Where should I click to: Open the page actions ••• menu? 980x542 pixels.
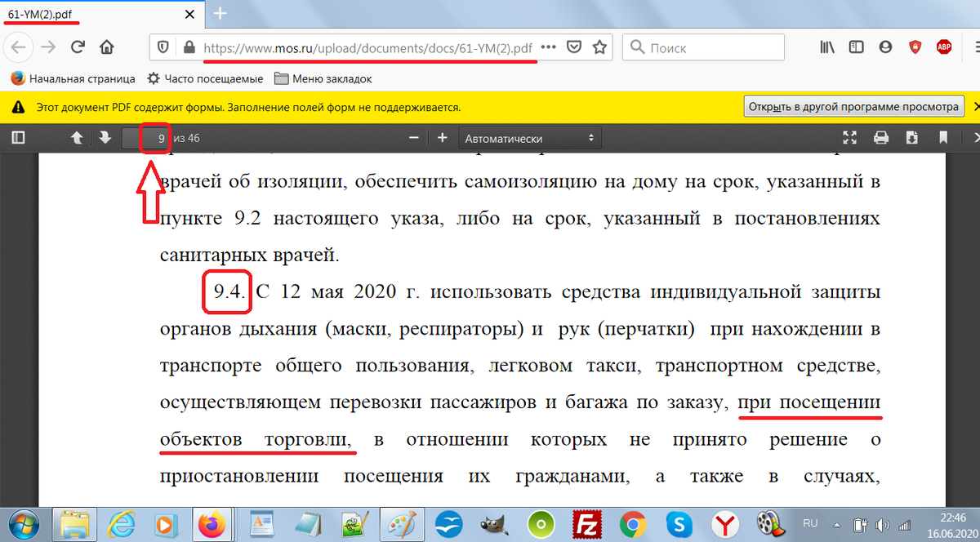tap(550, 47)
